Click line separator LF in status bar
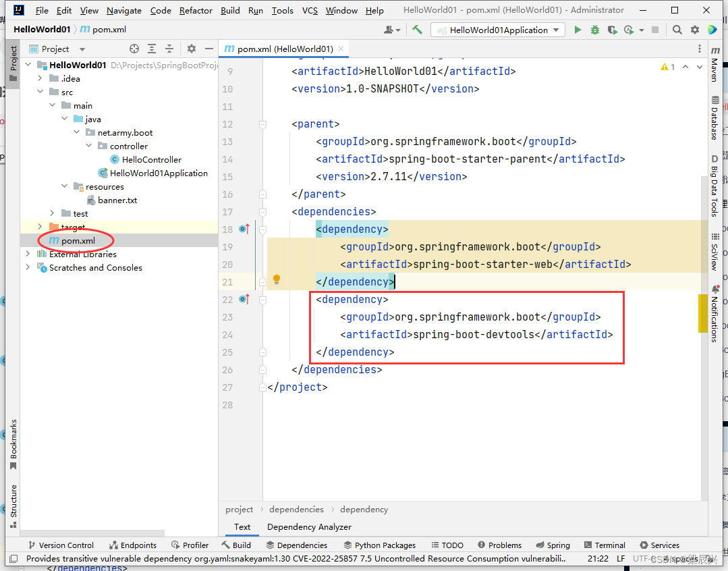The width and height of the screenshot is (728, 571). (x=621, y=558)
